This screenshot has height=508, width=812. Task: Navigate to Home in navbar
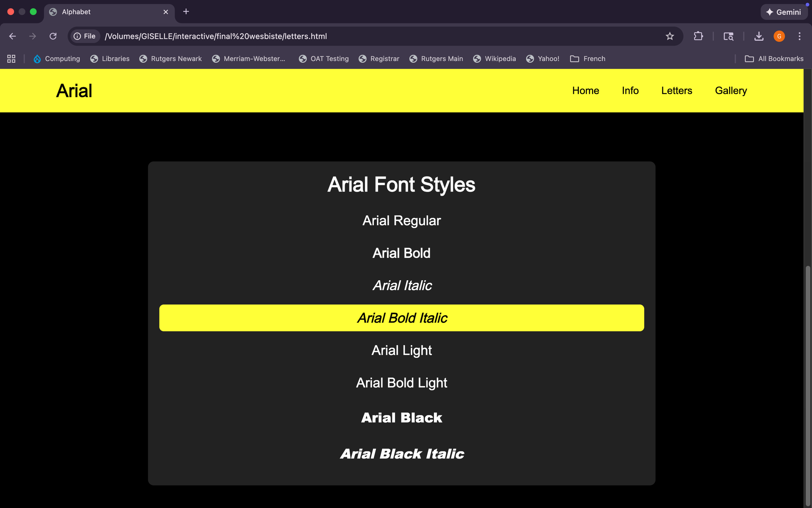[585, 91]
